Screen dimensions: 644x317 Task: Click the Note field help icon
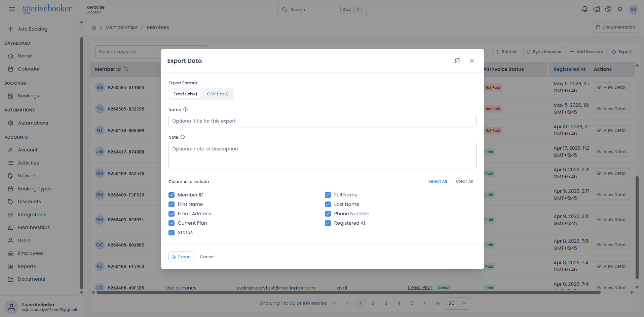tap(183, 137)
